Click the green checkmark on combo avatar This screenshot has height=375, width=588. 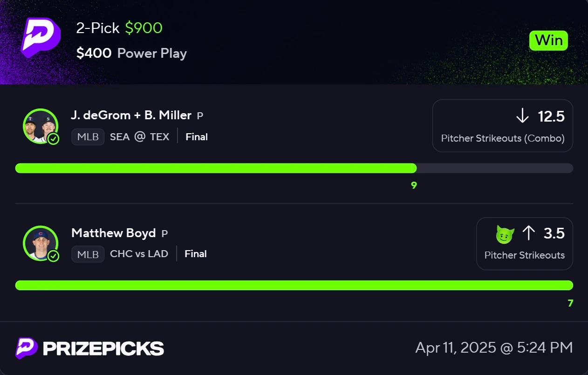[54, 138]
